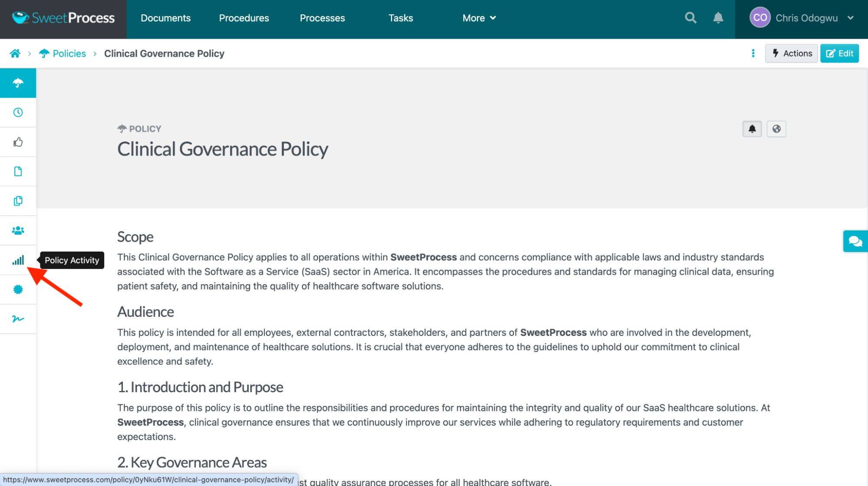Select the umbrella policy overview sidebar icon
The height and width of the screenshot is (486, 868).
[18, 83]
